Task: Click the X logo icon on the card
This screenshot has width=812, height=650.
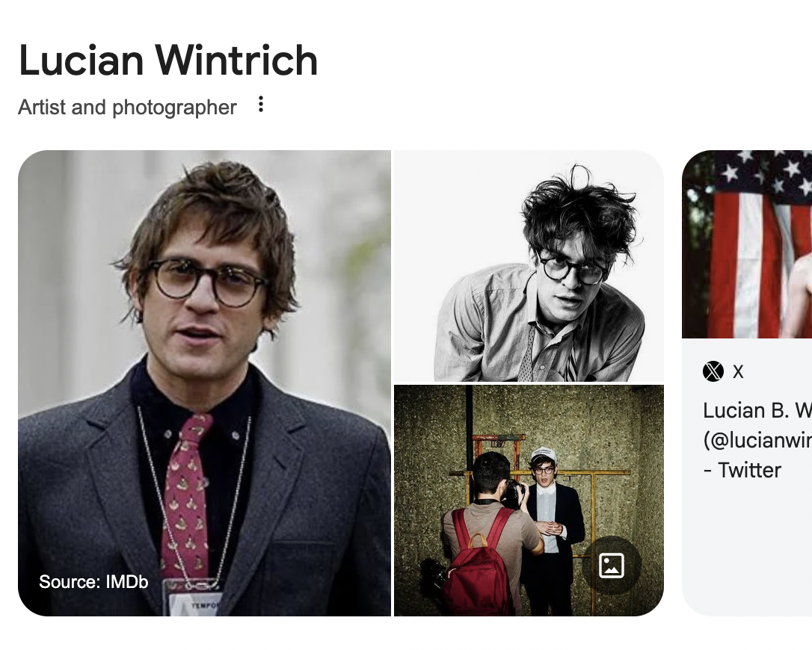Action: (x=713, y=371)
